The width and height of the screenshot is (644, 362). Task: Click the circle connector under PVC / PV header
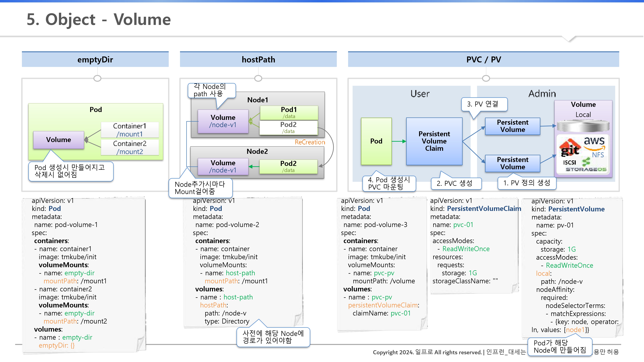coord(486,79)
